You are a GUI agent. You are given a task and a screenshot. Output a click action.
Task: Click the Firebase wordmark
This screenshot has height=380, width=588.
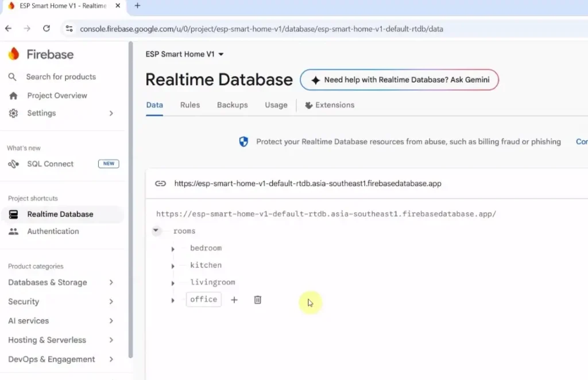(50, 55)
